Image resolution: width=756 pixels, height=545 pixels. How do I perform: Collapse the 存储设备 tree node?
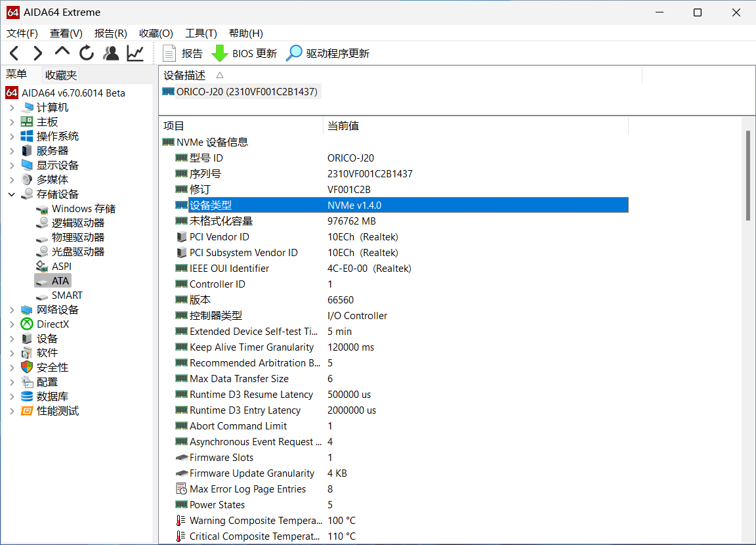coord(12,194)
